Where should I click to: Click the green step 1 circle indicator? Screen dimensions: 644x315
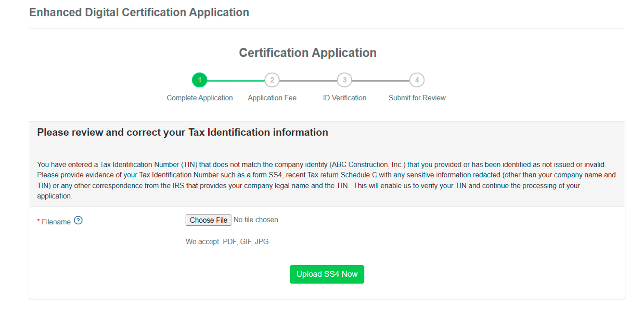point(199,80)
